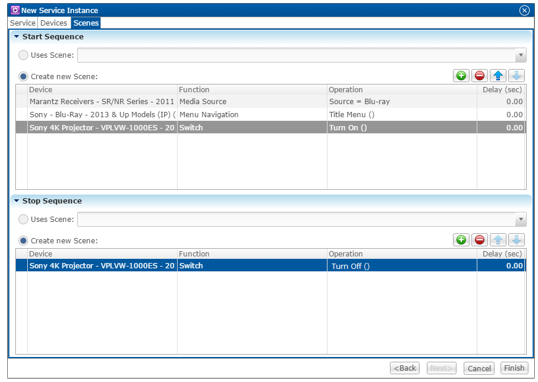Move selected Start Sequence row up

click(x=498, y=75)
